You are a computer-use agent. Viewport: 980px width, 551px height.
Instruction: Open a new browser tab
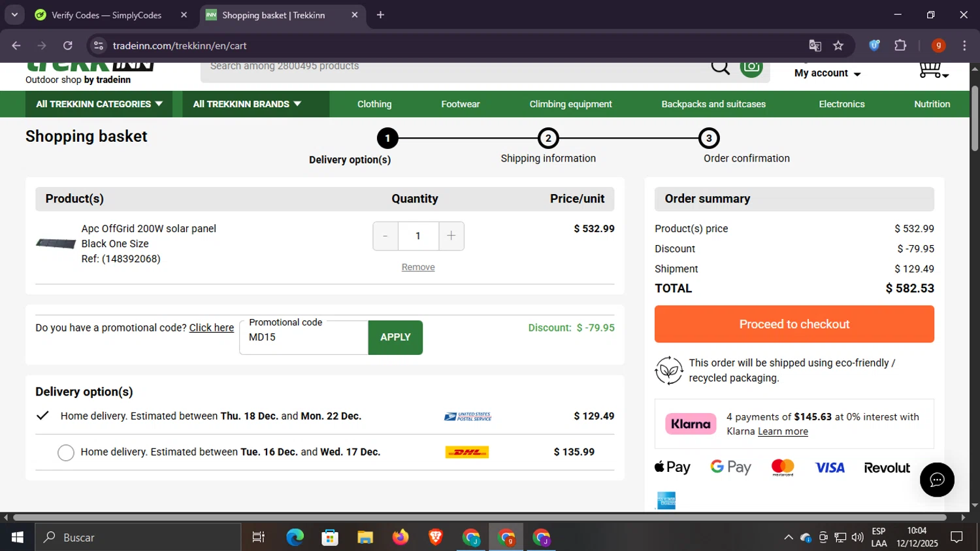380,15
